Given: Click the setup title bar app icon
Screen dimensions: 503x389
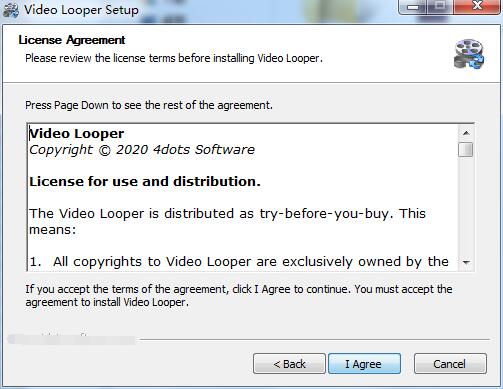Looking at the screenshot, I should point(11,10).
